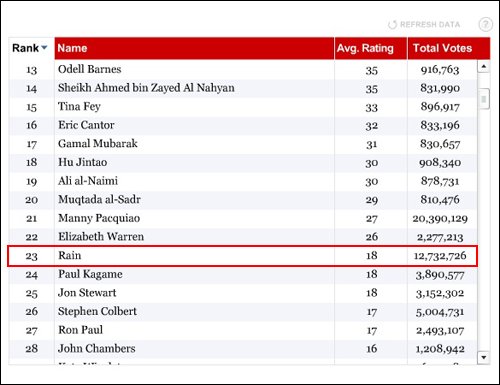This screenshot has width=500, height=385.
Task: Click the Stephen Colbert entry
Action: pyautogui.click(x=97, y=311)
